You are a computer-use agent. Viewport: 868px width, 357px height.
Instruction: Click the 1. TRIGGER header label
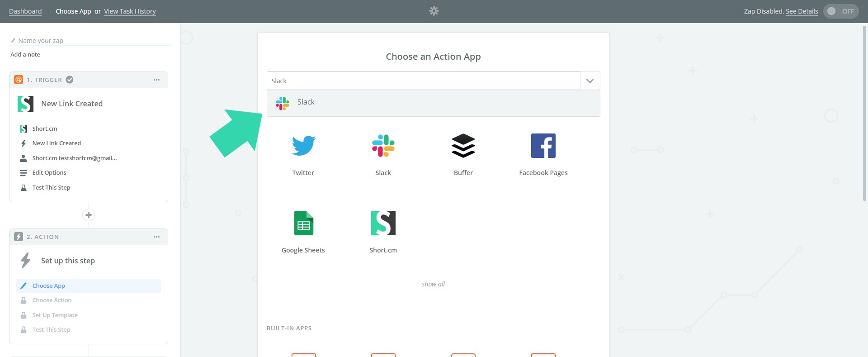coord(44,80)
